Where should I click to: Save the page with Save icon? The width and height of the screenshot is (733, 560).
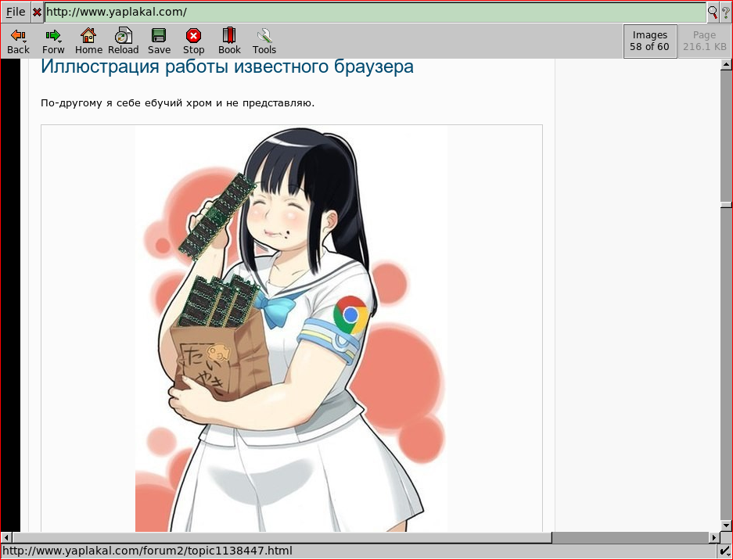(x=159, y=41)
